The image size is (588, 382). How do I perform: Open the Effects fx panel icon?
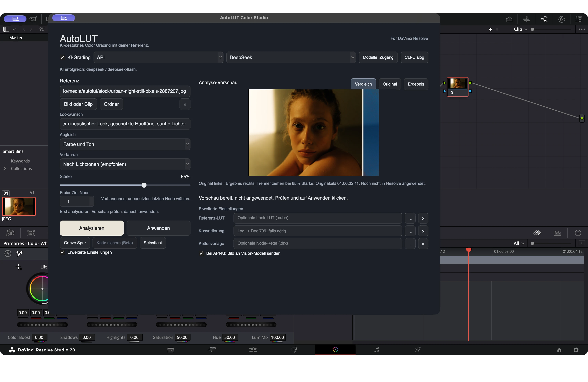click(562, 19)
